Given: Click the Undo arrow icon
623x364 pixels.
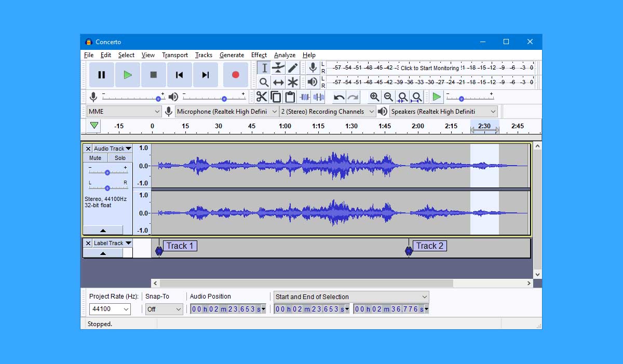Looking at the screenshot, I should [x=339, y=97].
